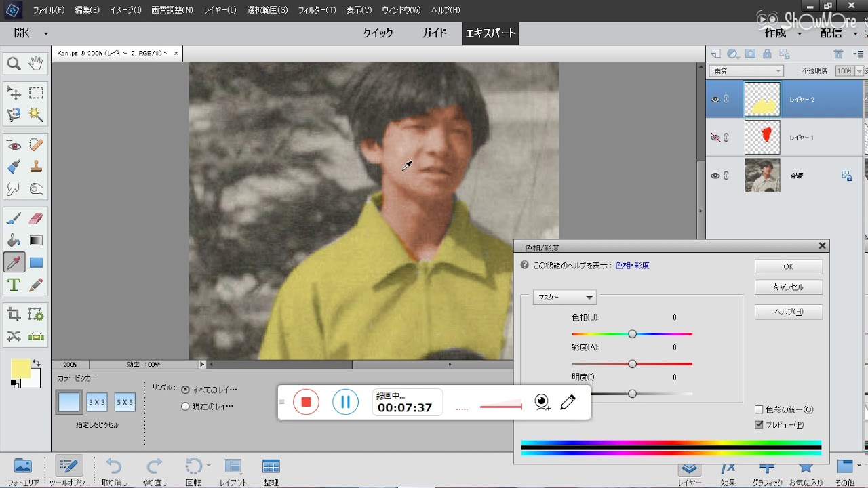Screen dimensions: 868x488
Task: Switch to the クイック mode tab
Action: 378,33
